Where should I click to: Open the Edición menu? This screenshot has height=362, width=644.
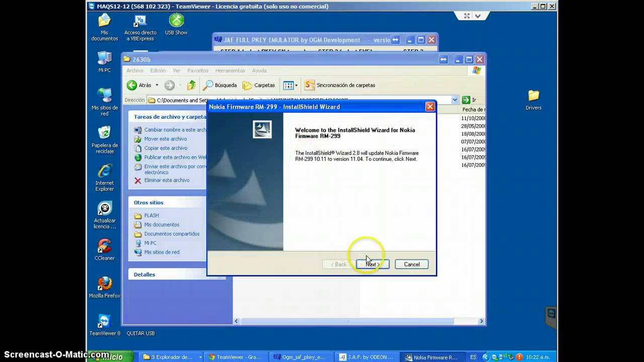[157, 71]
